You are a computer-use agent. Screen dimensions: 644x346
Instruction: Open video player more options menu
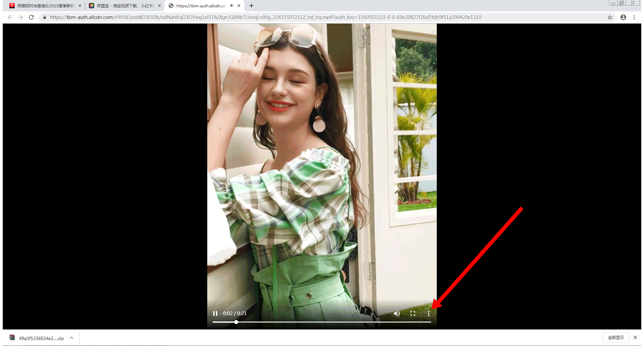(429, 313)
